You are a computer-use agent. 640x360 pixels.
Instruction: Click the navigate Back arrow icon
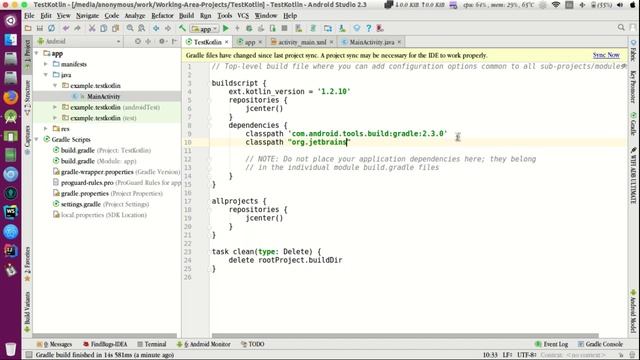(156, 28)
